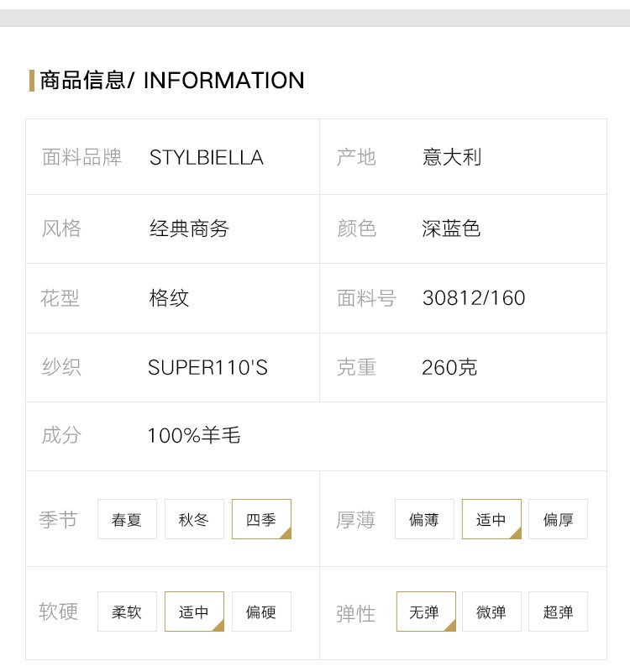The image size is (630, 672).
Task: Select the 四季 season option
Action: tap(261, 519)
